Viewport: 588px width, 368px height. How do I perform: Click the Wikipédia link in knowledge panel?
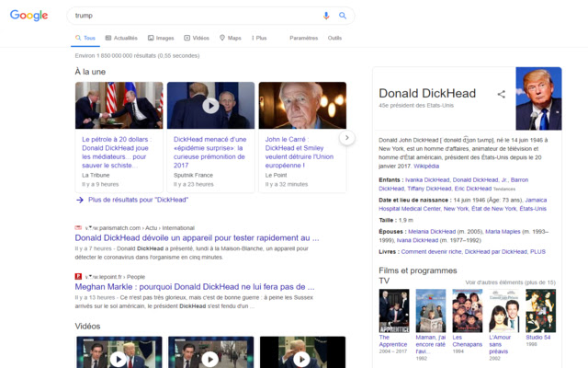(x=426, y=166)
